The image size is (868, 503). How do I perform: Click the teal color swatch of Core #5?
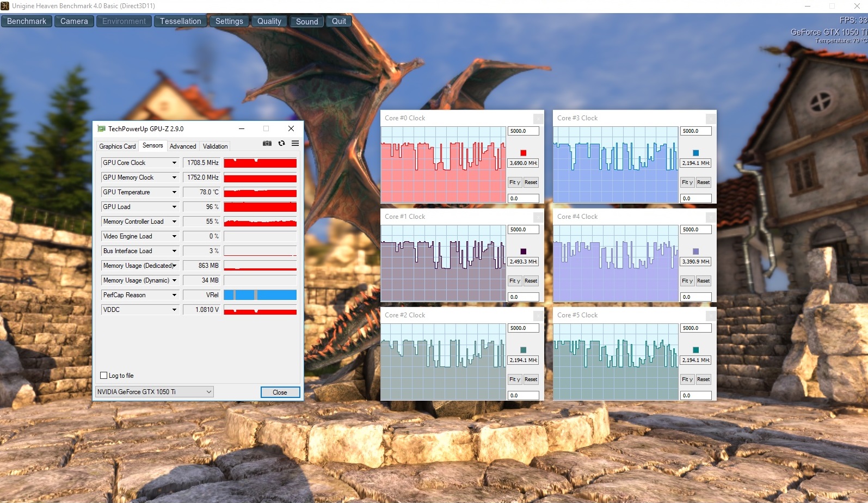point(695,350)
